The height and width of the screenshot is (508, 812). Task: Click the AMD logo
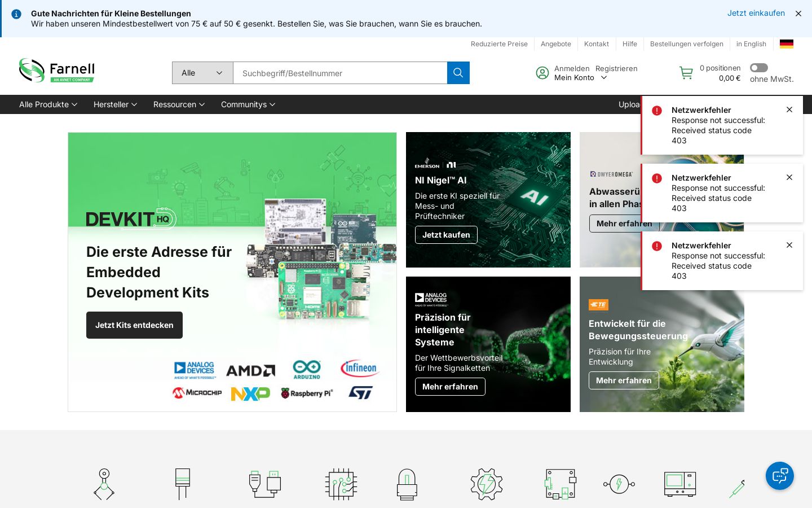click(x=251, y=370)
